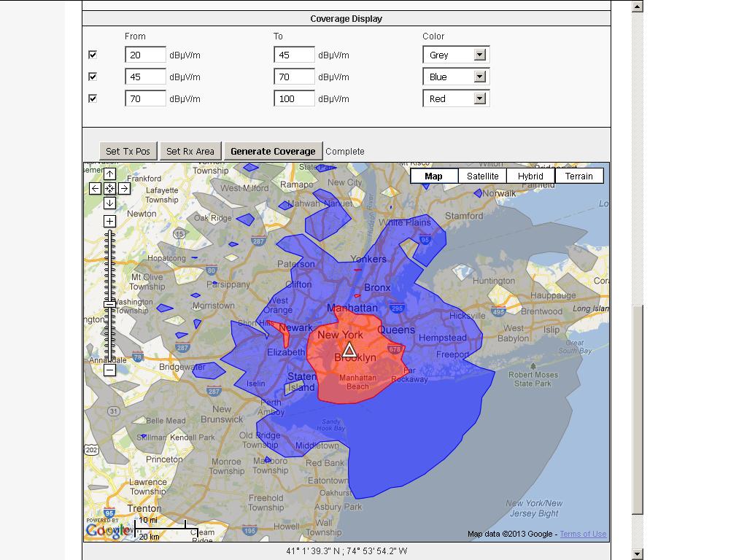Image resolution: width=747 pixels, height=560 pixels.
Task: Switch to the Map view tab
Action: 434,176
